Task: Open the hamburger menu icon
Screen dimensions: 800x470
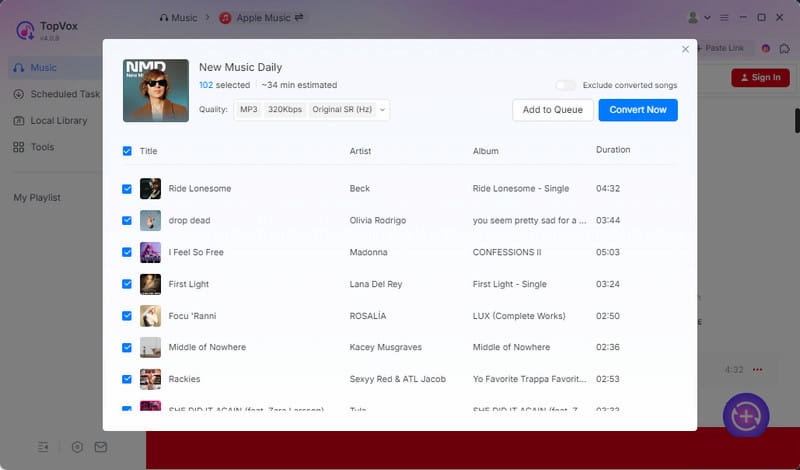Action: (x=724, y=18)
